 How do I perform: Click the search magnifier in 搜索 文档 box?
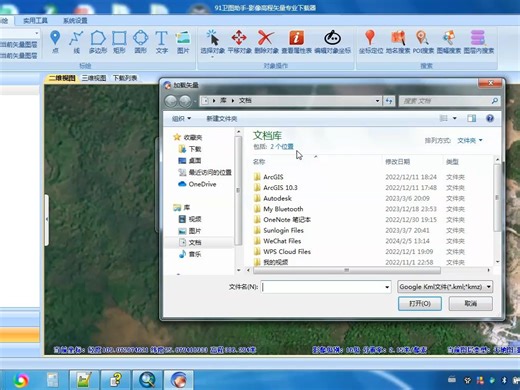495,101
